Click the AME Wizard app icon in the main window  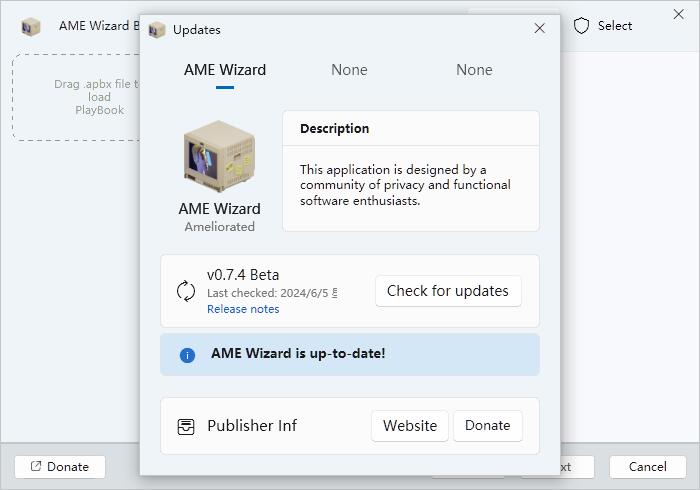coord(31,26)
